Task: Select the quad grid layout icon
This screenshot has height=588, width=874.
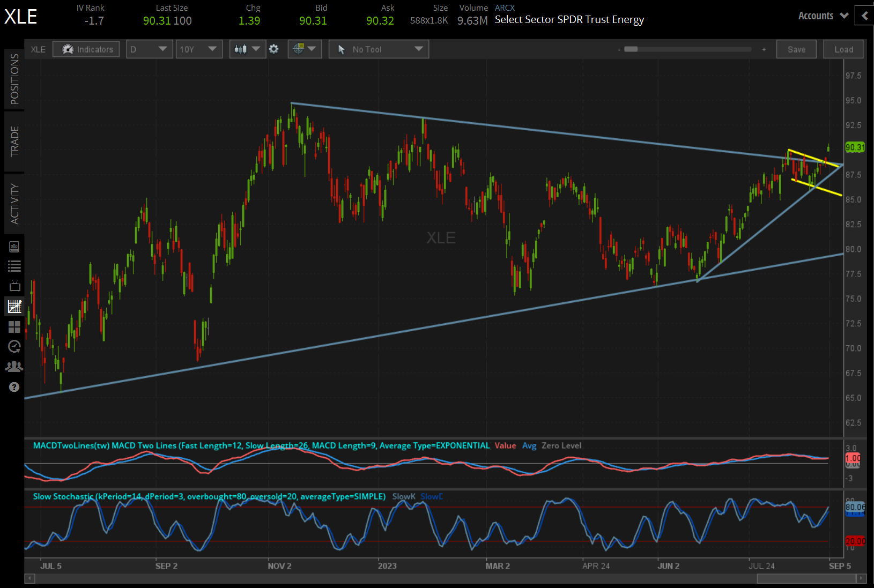Action: [x=14, y=327]
